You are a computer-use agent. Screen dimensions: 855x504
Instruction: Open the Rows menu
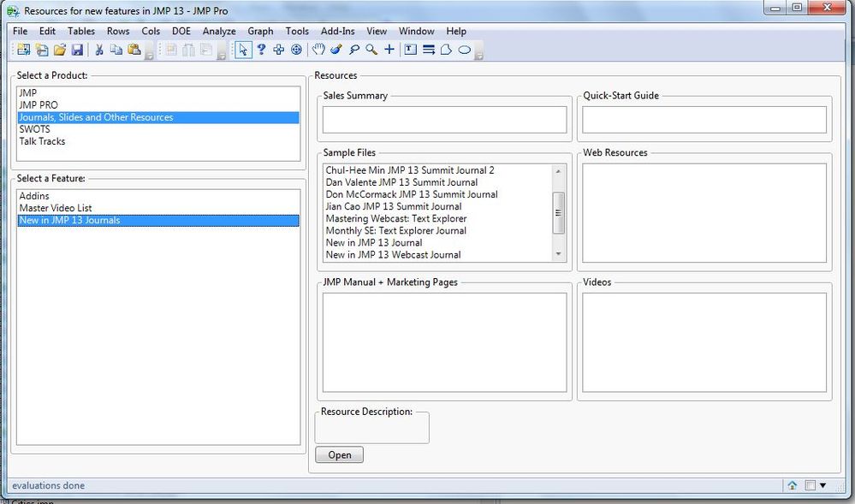point(118,31)
